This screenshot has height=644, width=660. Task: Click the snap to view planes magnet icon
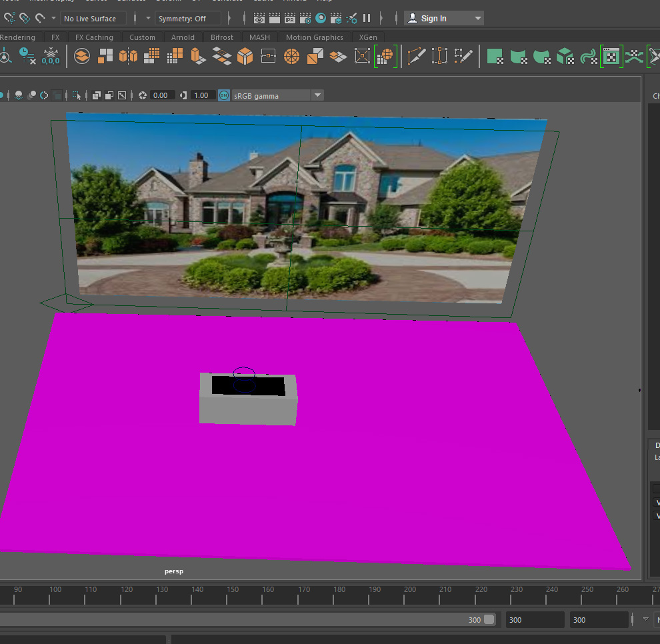click(x=25, y=18)
